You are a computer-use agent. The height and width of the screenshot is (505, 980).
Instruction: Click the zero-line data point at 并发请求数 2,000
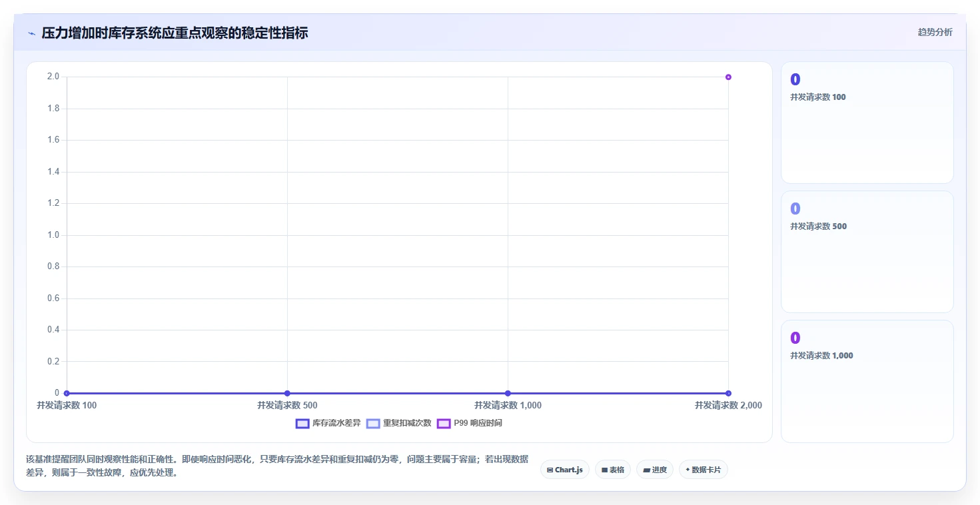(x=728, y=393)
